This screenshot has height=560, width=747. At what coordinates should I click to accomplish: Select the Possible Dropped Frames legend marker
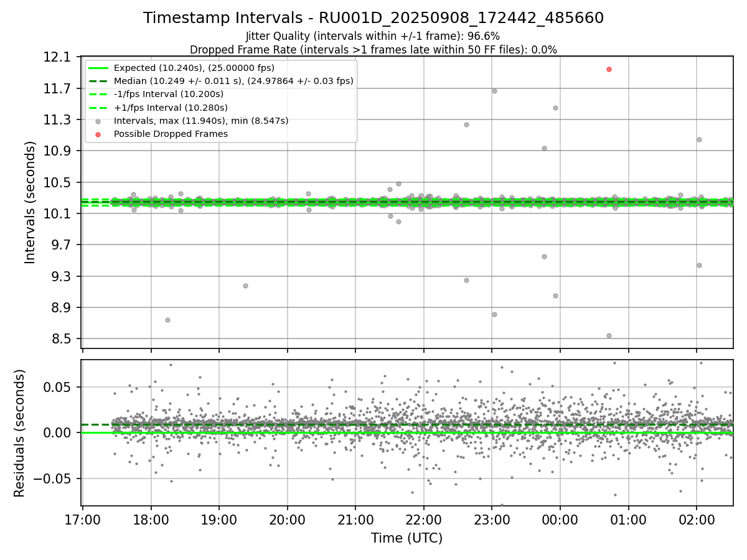pos(98,134)
